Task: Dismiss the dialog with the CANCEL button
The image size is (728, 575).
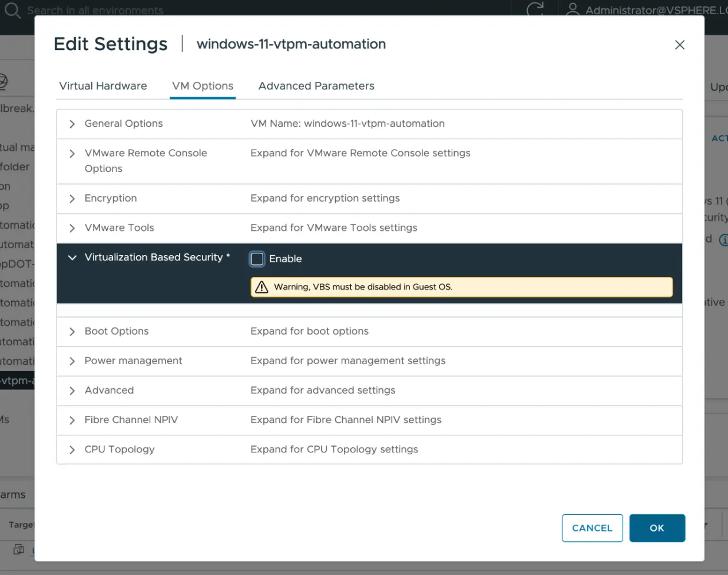Action: click(x=592, y=528)
